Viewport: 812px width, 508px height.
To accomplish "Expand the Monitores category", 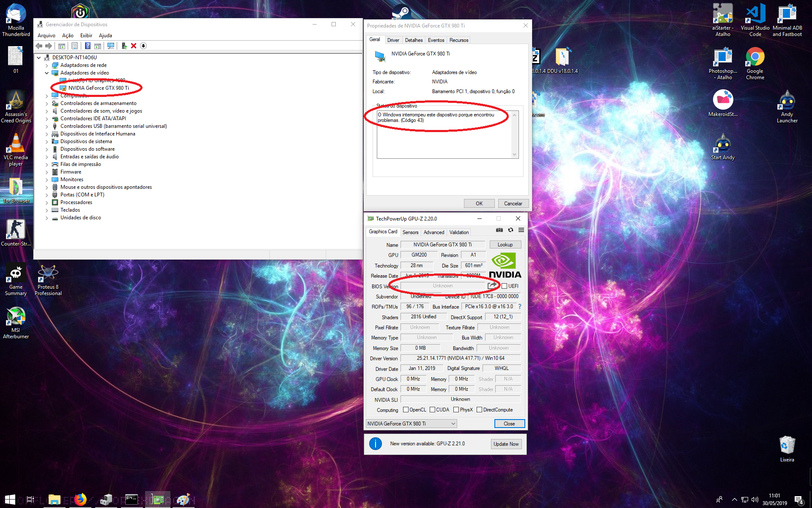I will click(47, 180).
